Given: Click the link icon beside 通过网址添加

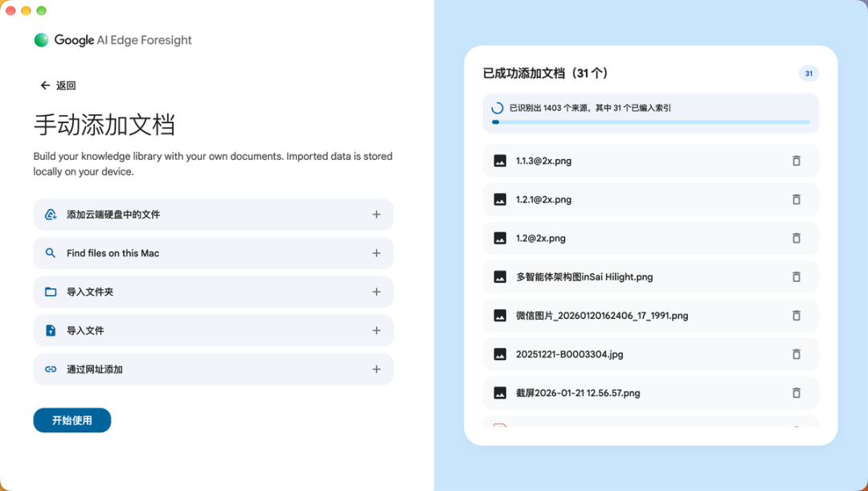Looking at the screenshot, I should pyautogui.click(x=51, y=369).
